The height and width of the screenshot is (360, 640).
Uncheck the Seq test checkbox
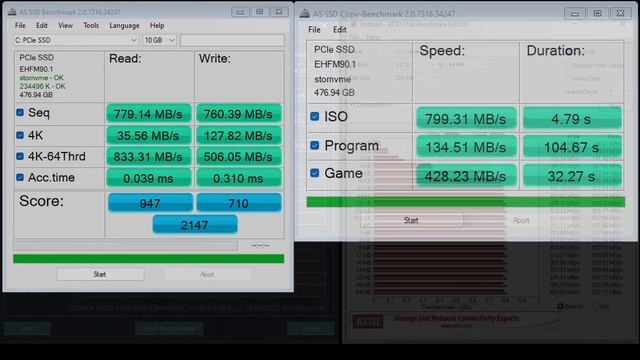pos(20,112)
